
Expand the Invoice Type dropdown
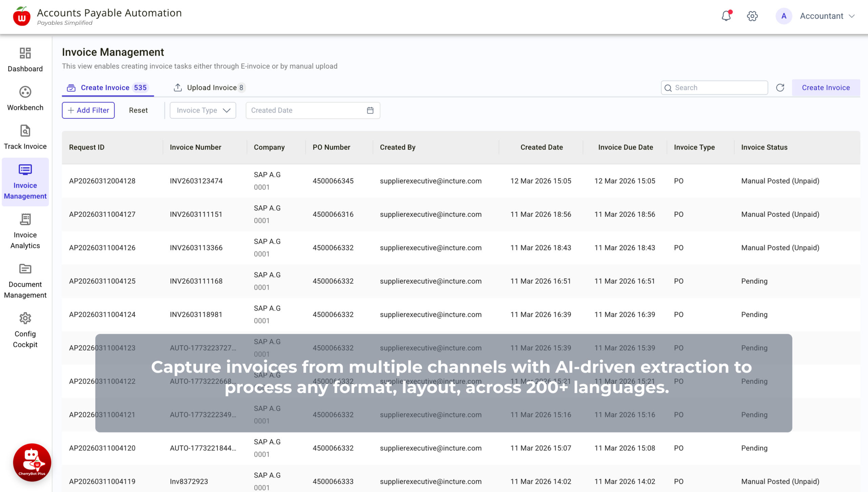[x=203, y=110]
